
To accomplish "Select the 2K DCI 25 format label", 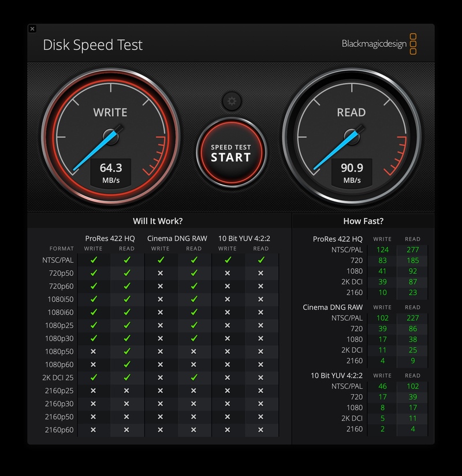I will [58, 377].
